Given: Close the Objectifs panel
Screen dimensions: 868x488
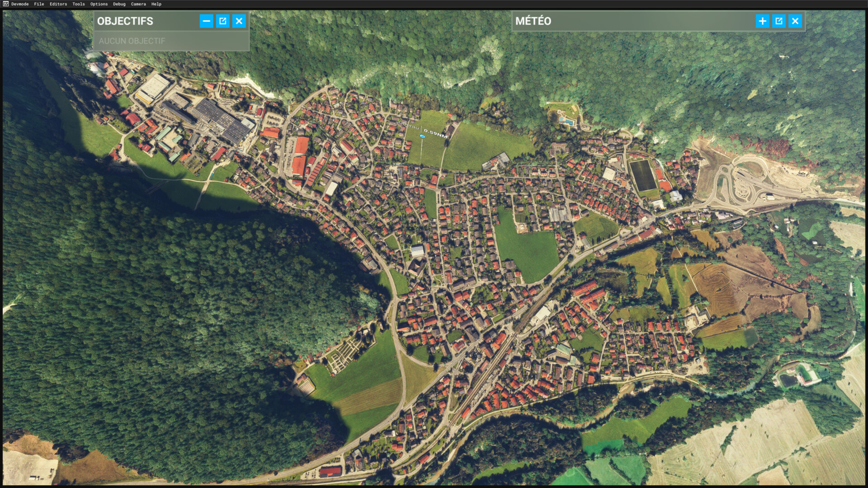Looking at the screenshot, I should [239, 21].
